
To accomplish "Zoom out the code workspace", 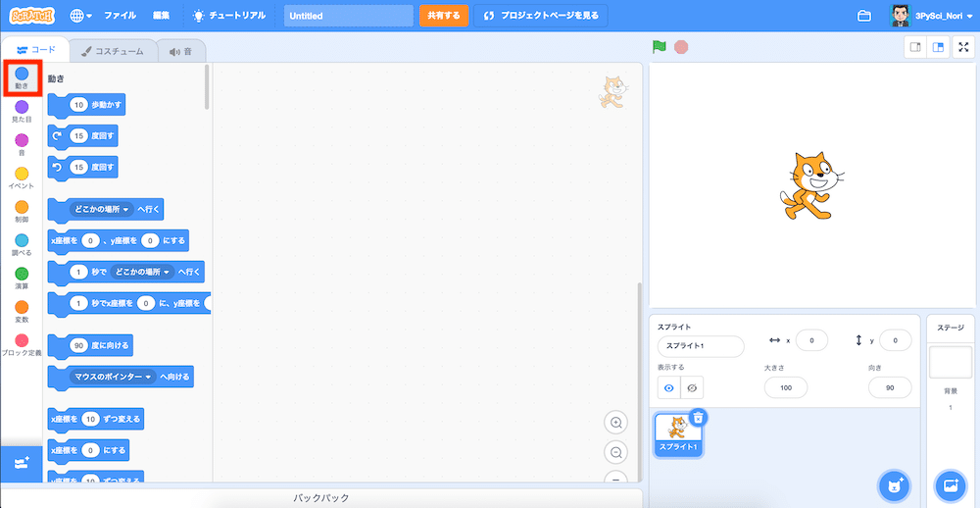I will pyautogui.click(x=615, y=452).
